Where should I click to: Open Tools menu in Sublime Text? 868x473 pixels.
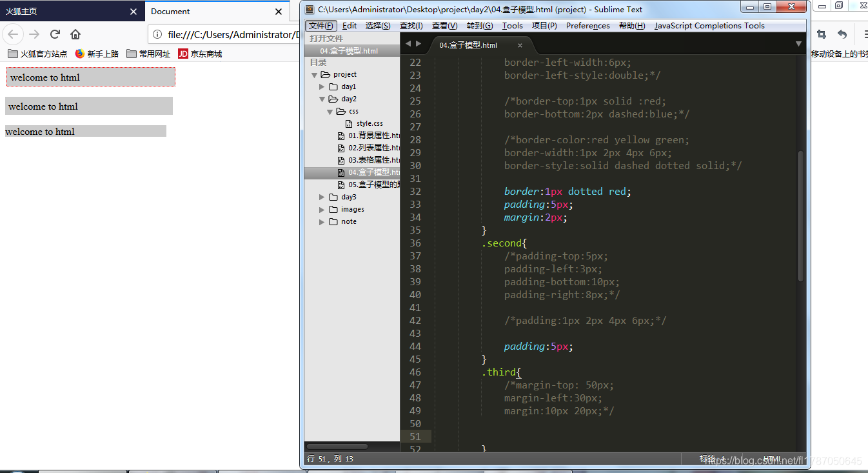(x=513, y=26)
